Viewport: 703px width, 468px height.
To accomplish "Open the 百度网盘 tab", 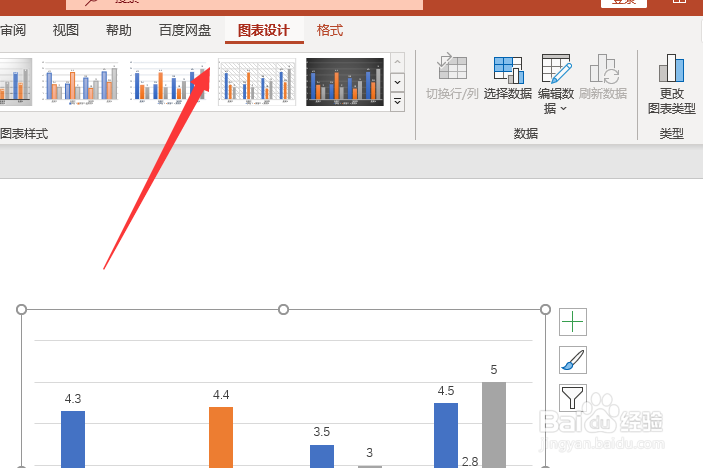I will point(185,30).
